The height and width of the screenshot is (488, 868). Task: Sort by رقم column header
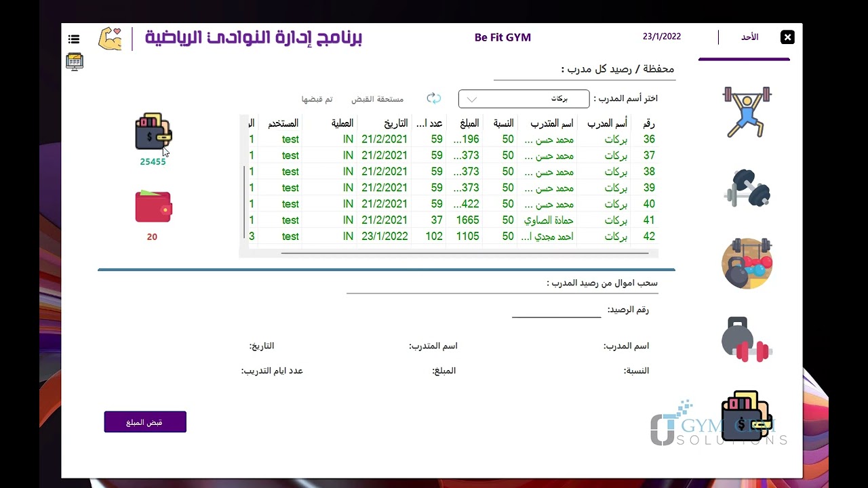pos(648,123)
